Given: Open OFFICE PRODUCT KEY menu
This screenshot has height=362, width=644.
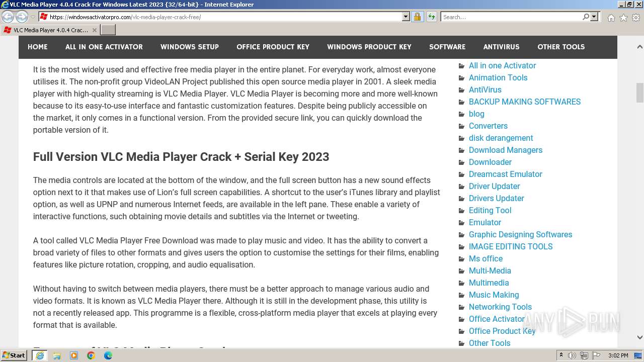Looking at the screenshot, I should pos(273,47).
